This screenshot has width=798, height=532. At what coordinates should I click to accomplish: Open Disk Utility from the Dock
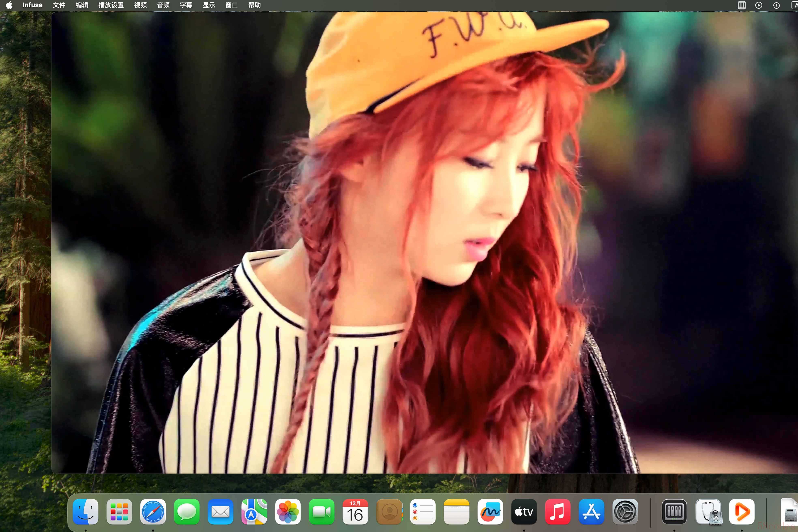708,512
